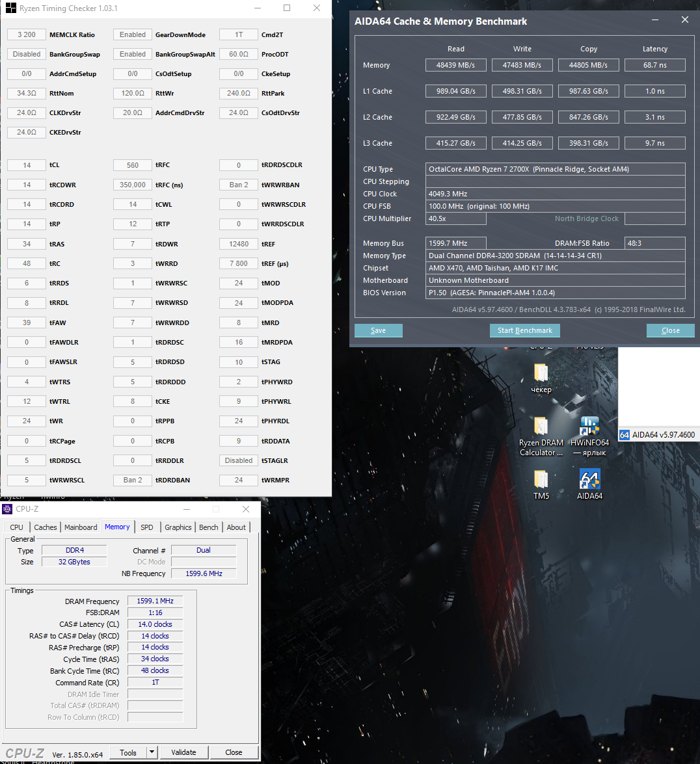This screenshot has height=764, width=700.
Task: Click the tSTAGLR Disabled value
Action: (x=238, y=460)
